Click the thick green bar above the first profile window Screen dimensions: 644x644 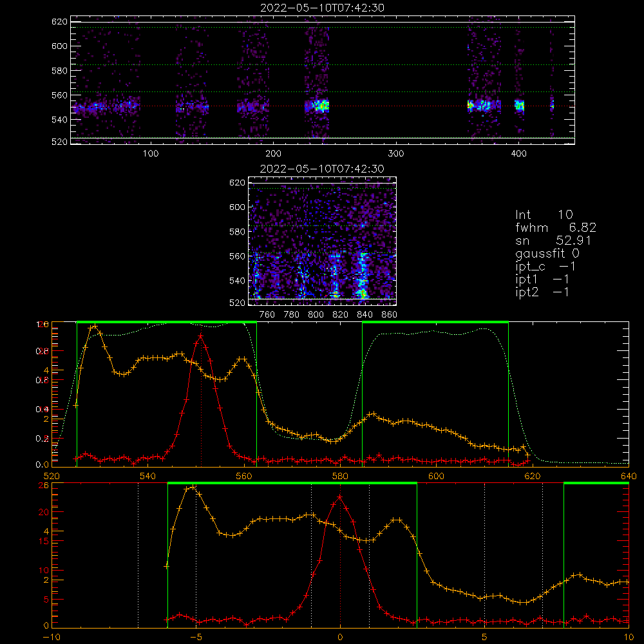click(167, 322)
